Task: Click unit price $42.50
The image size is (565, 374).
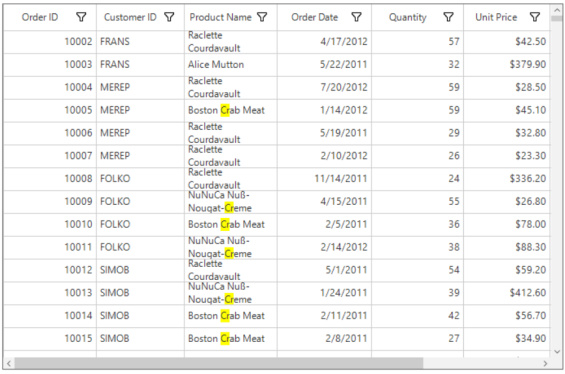Action: coord(507,42)
